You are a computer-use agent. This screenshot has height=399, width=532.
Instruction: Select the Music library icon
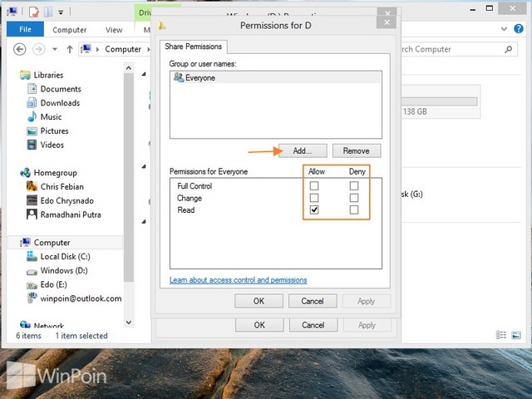click(x=32, y=116)
